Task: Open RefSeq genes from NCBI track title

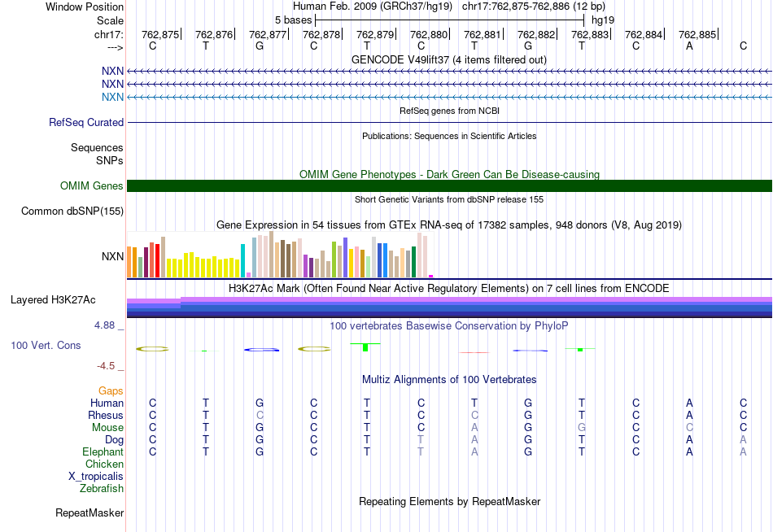Action: tap(449, 111)
